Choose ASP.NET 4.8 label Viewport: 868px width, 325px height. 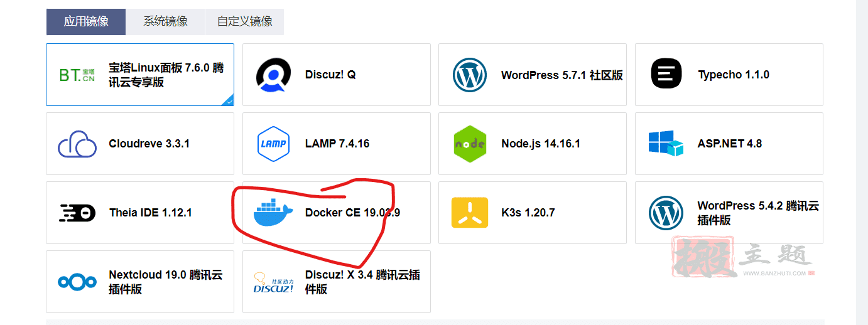(730, 144)
